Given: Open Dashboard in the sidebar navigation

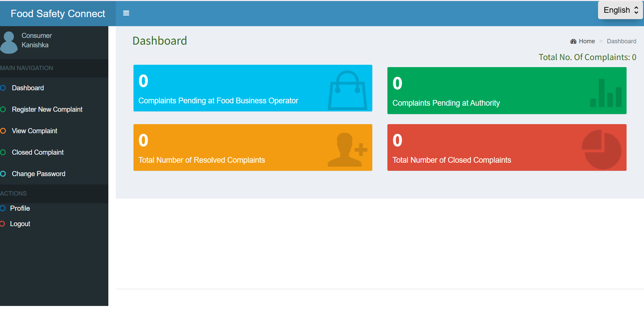Looking at the screenshot, I should pyautogui.click(x=28, y=88).
